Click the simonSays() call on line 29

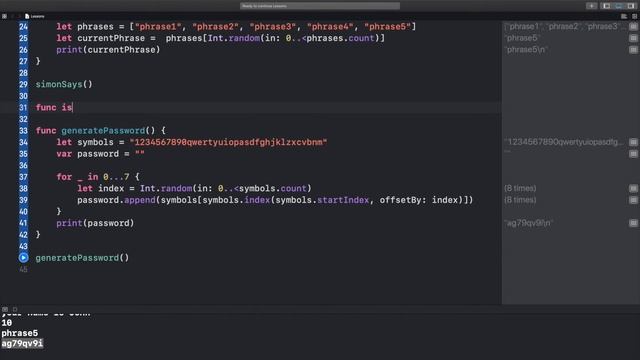point(64,84)
